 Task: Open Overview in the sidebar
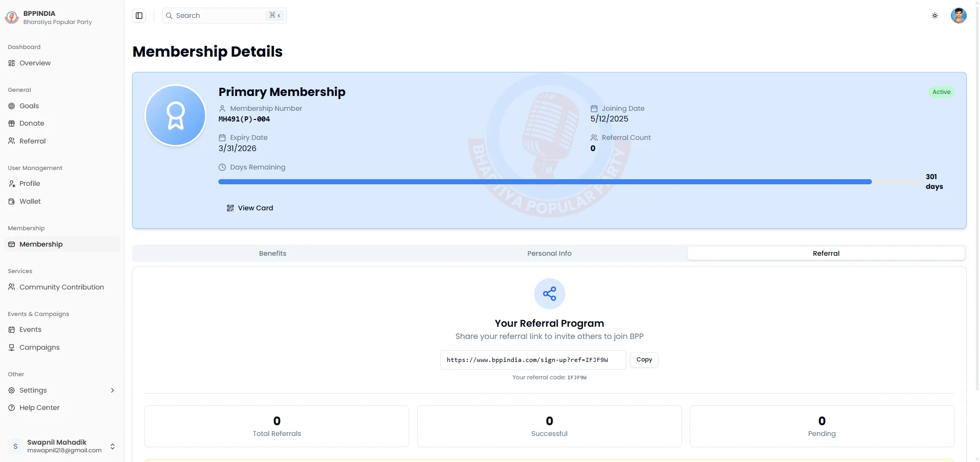(x=62, y=63)
